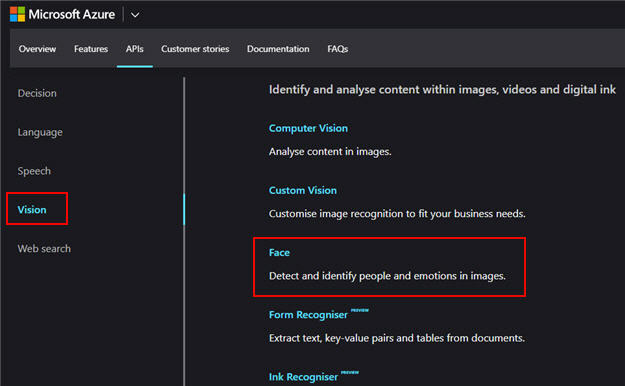This screenshot has width=625, height=386.
Task: Click the sidebar scrollbar thumb
Action: [x=184, y=209]
